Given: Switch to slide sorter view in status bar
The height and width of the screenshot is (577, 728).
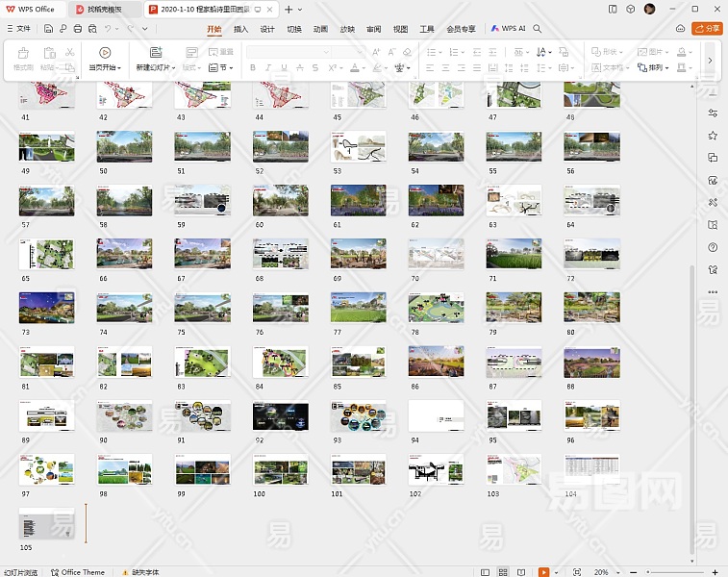Looking at the screenshot, I should 505,572.
